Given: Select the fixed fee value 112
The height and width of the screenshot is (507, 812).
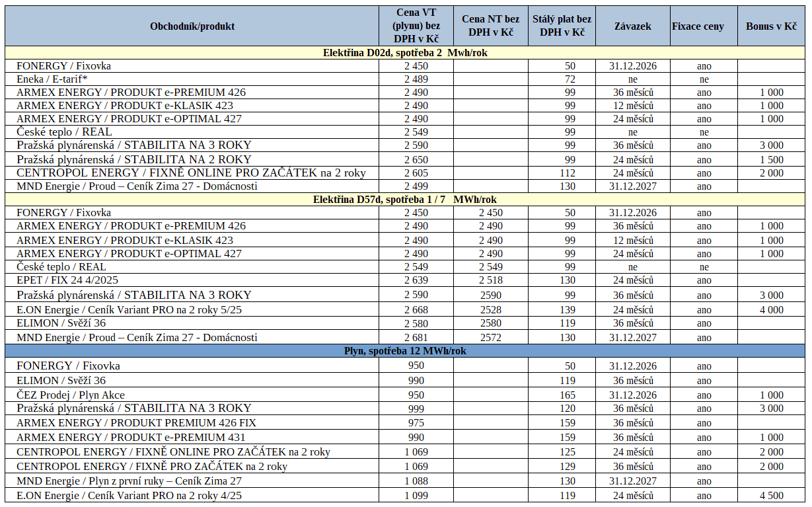Looking at the screenshot, I should point(568,173).
